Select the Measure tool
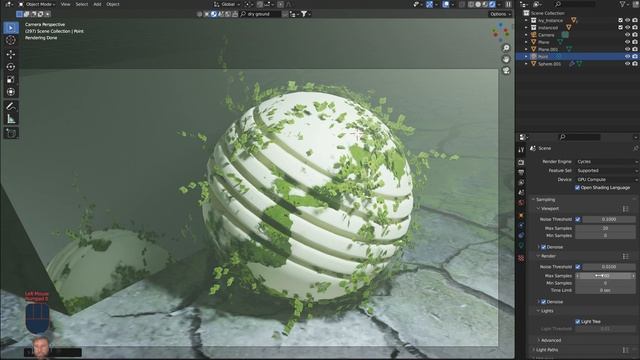Screen dimensions: 640x360 tap(11, 119)
